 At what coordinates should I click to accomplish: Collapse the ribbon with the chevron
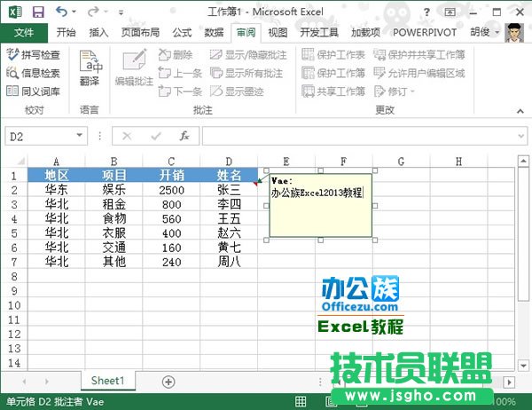(520, 111)
